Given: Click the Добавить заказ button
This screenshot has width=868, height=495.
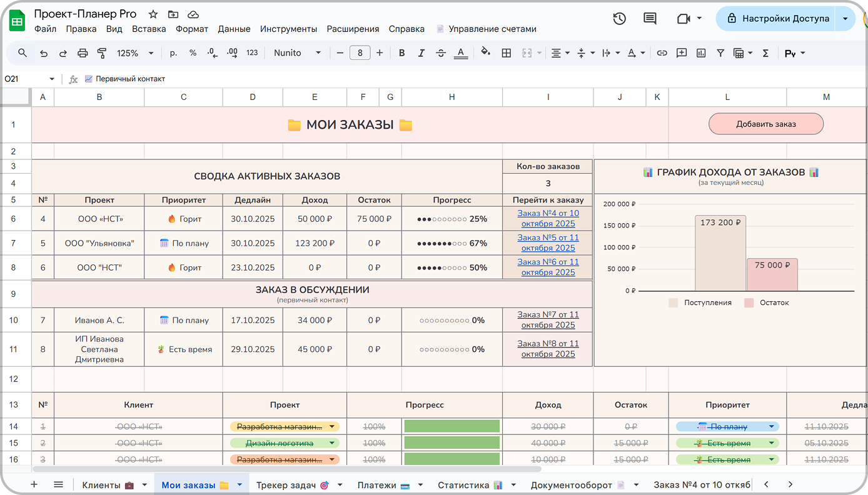Looking at the screenshot, I should coord(765,124).
